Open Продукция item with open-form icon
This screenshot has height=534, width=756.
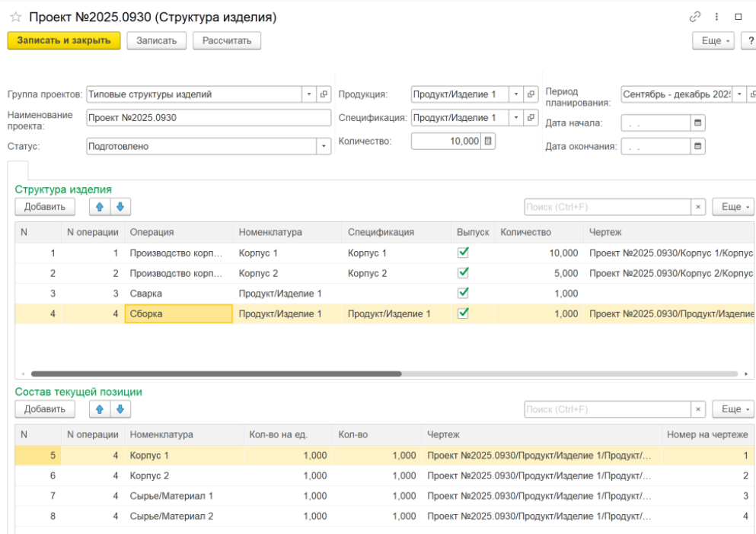531,94
